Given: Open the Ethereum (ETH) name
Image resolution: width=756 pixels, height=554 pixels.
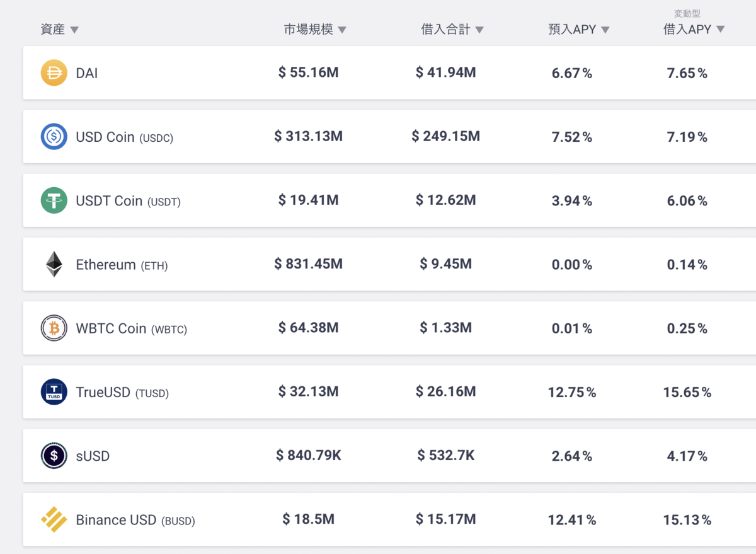Looking at the screenshot, I should click(x=122, y=265).
